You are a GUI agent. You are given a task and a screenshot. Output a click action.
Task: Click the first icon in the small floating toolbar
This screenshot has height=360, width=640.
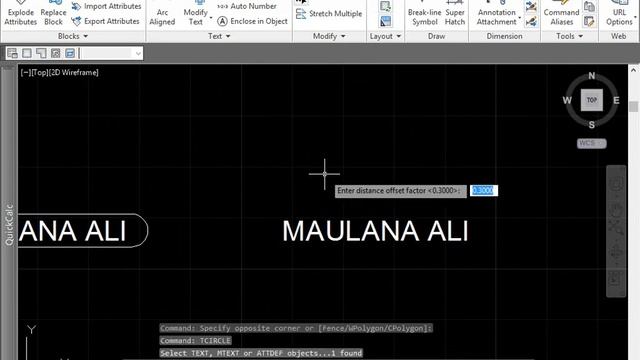pyautogui.click(x=13, y=53)
